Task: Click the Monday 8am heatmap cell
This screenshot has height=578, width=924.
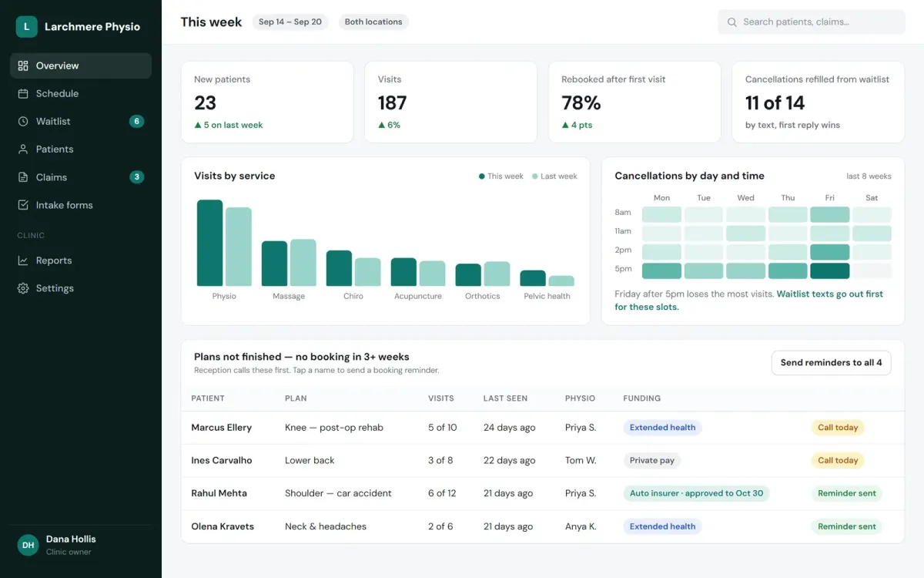Action: (x=661, y=214)
